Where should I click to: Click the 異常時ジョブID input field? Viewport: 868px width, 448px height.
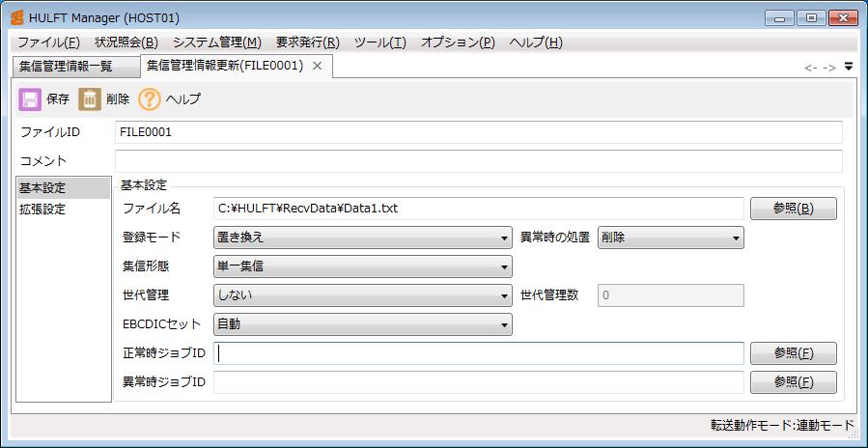coord(478,382)
